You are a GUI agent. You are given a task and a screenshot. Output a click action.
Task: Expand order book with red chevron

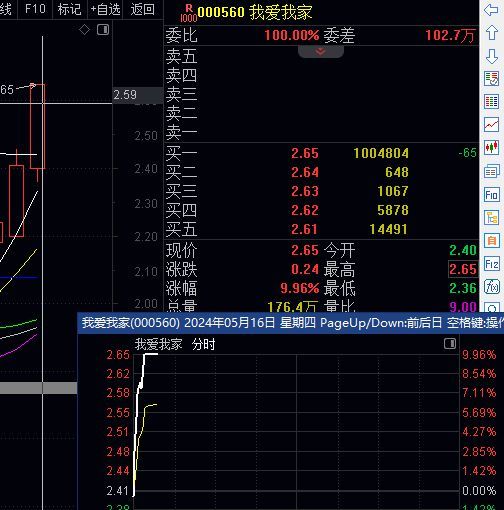tap(320, 51)
